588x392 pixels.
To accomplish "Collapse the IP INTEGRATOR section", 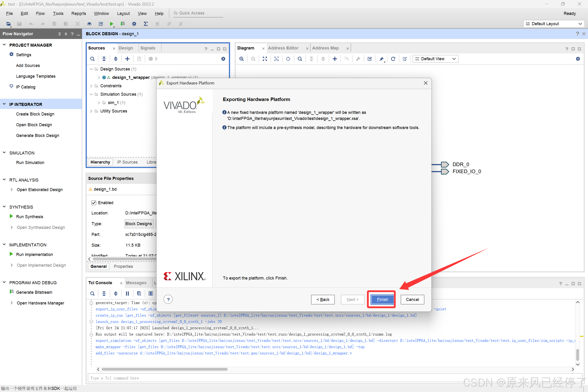I will click(x=4, y=104).
